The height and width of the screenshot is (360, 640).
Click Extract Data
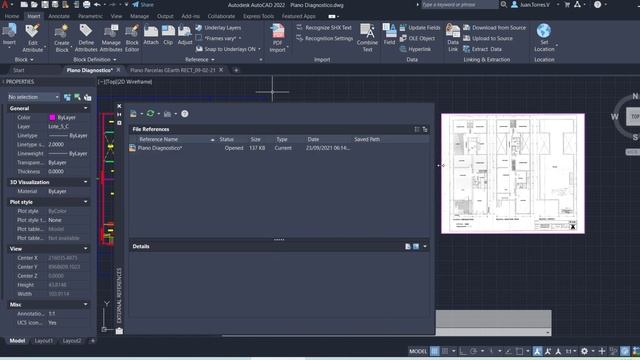coord(482,49)
